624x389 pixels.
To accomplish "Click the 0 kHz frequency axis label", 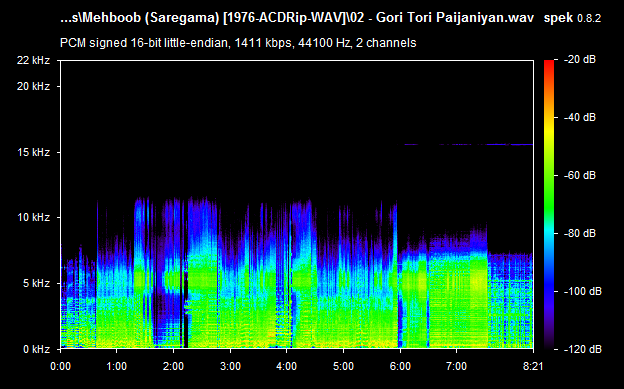I will click(36, 349).
